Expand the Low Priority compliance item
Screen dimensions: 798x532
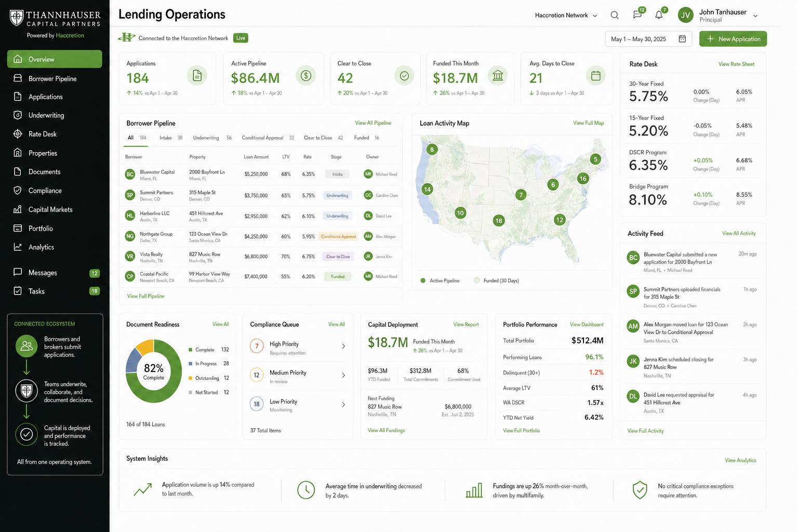pyautogui.click(x=299, y=405)
